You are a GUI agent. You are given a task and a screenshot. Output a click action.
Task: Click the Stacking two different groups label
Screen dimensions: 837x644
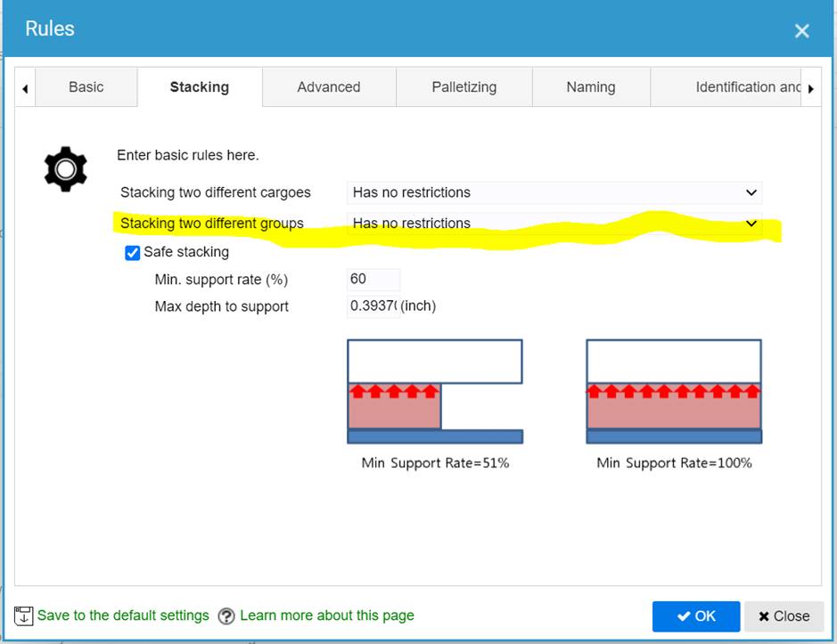click(x=212, y=223)
